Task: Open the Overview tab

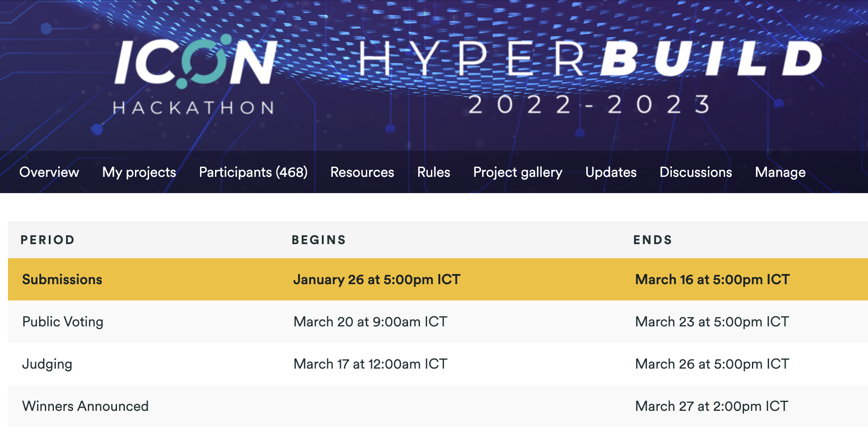Action: [x=49, y=172]
